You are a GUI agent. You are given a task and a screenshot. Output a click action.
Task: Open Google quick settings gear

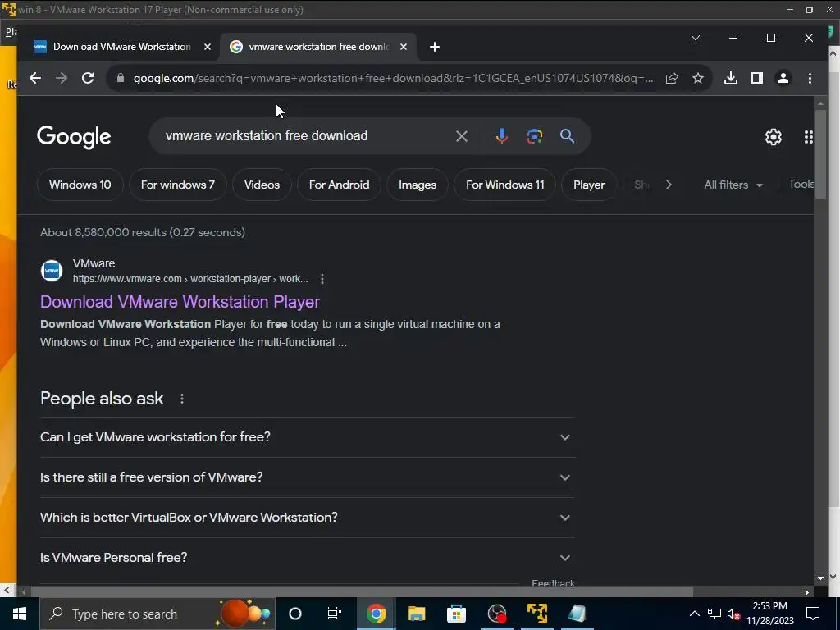click(x=773, y=137)
